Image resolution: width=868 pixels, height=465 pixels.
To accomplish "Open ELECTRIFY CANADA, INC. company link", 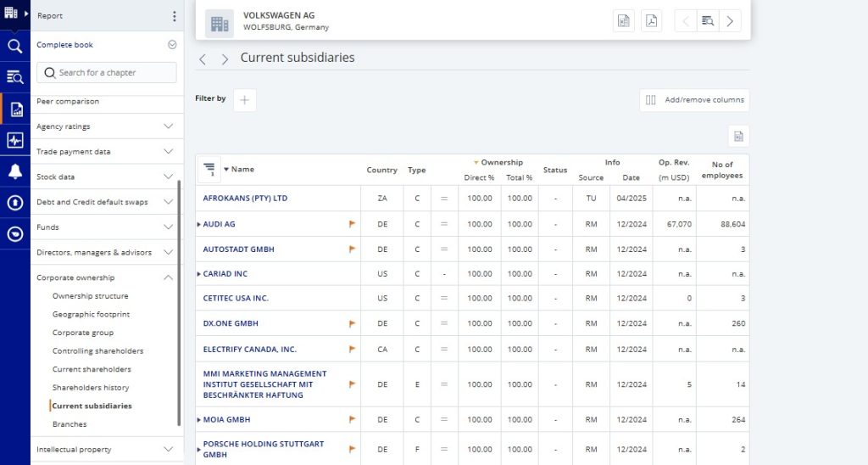I will [250, 349].
